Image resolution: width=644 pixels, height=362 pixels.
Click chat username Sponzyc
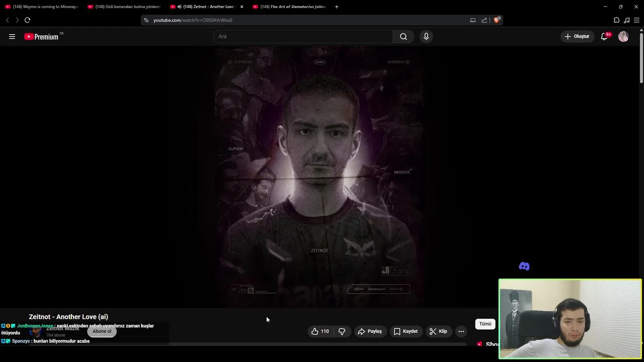click(x=21, y=341)
